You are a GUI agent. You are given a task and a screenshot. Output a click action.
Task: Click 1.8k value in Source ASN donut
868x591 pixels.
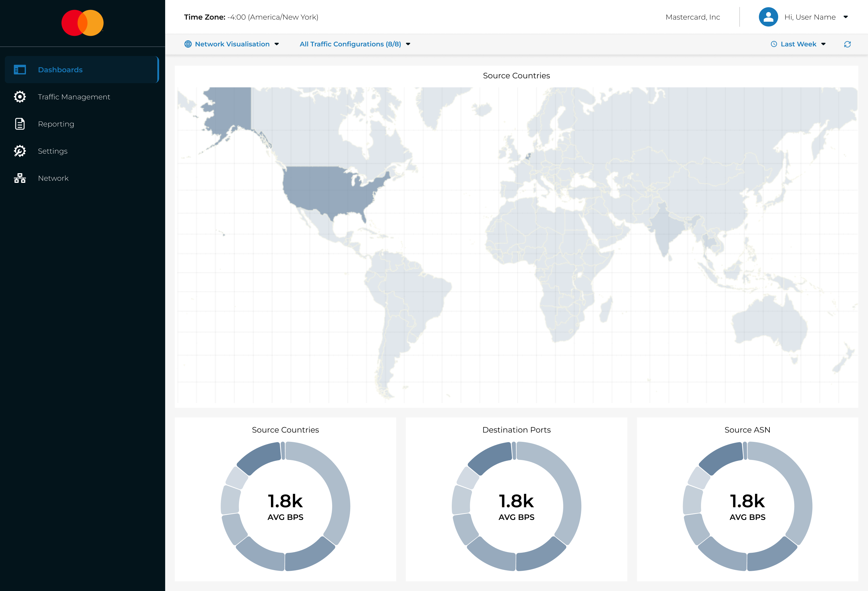tap(747, 501)
